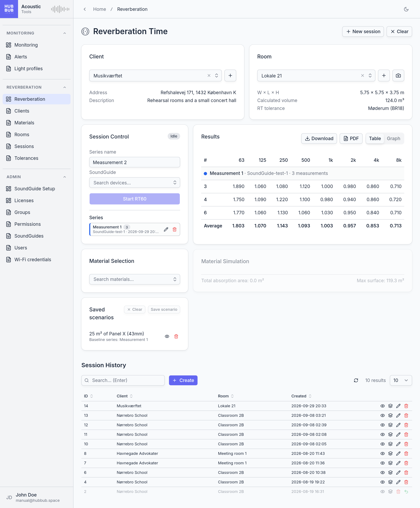Click the Series name input field

pyautogui.click(x=135, y=162)
